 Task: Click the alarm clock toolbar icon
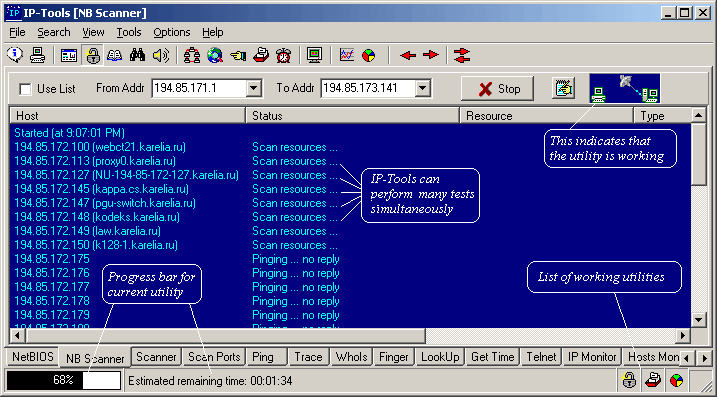coord(284,55)
